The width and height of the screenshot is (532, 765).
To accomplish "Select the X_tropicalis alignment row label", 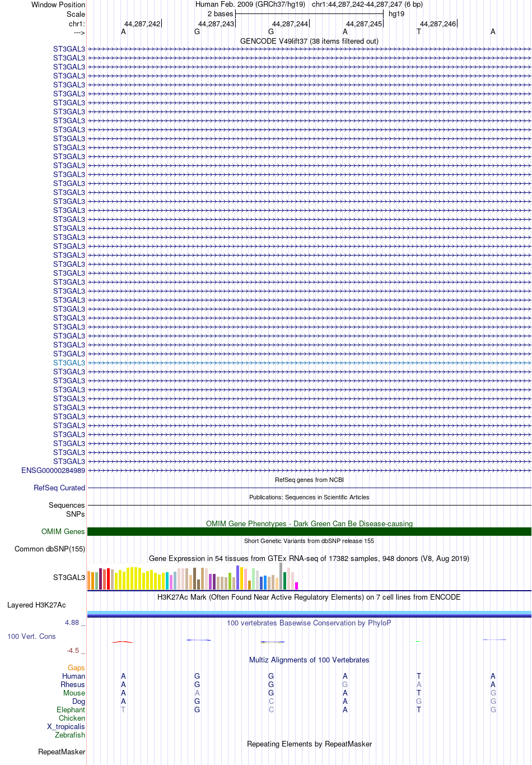I will click(x=66, y=726).
